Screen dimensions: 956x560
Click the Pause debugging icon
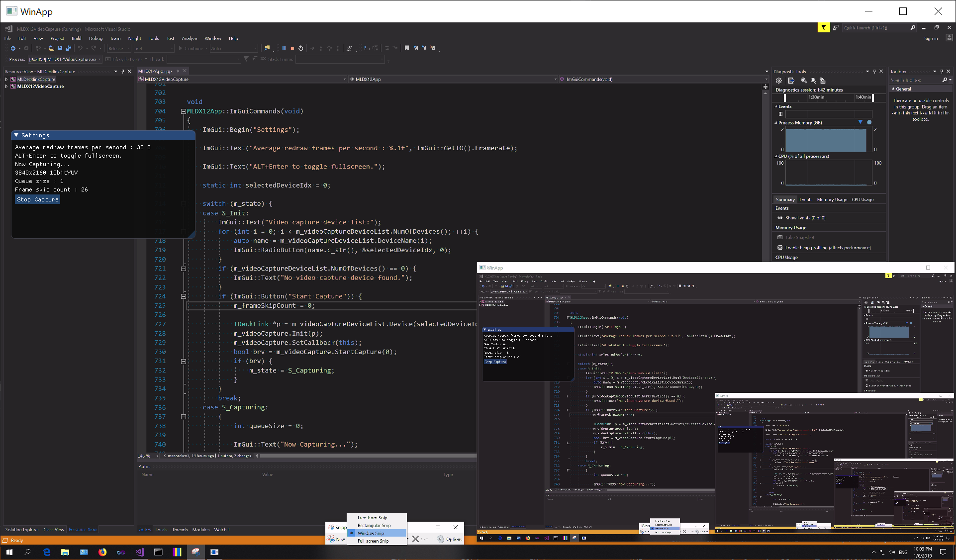pos(284,48)
